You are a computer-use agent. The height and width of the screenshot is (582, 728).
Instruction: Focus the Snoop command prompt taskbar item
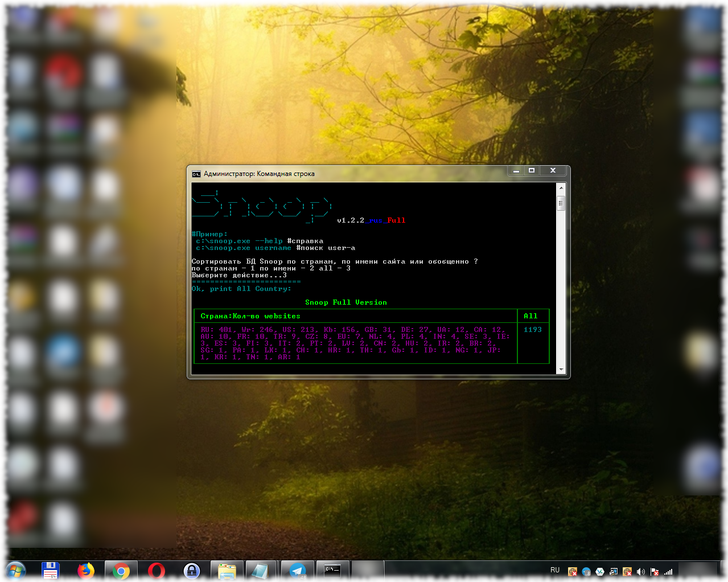coord(331,571)
